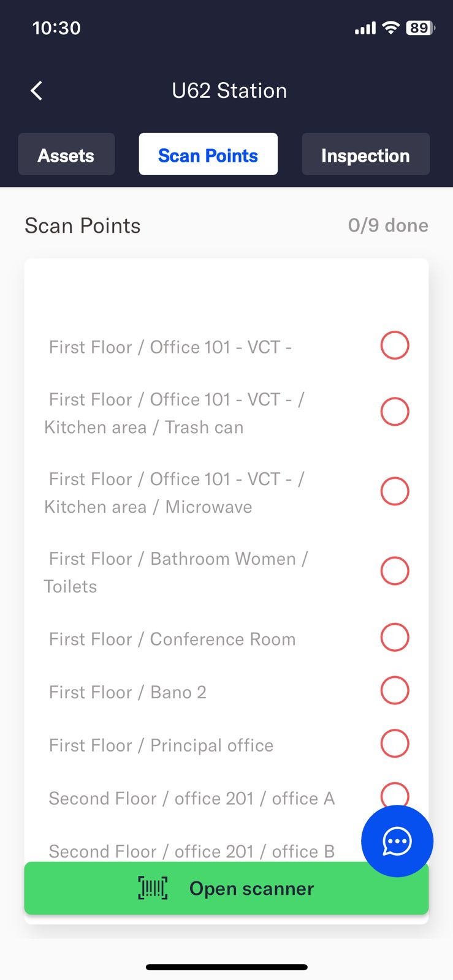Toggle the Microwave scan point circle
Image resolution: width=453 pixels, height=980 pixels.
394,491
